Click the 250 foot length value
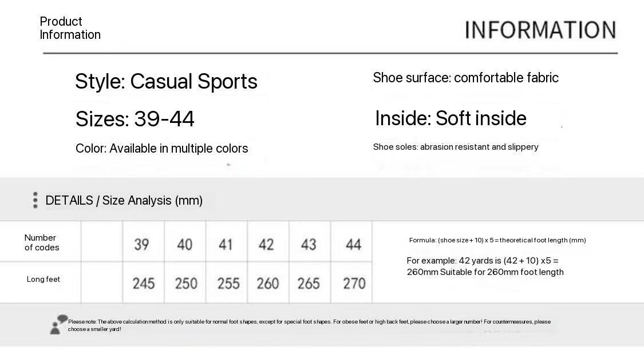The image size is (644, 351). click(186, 284)
